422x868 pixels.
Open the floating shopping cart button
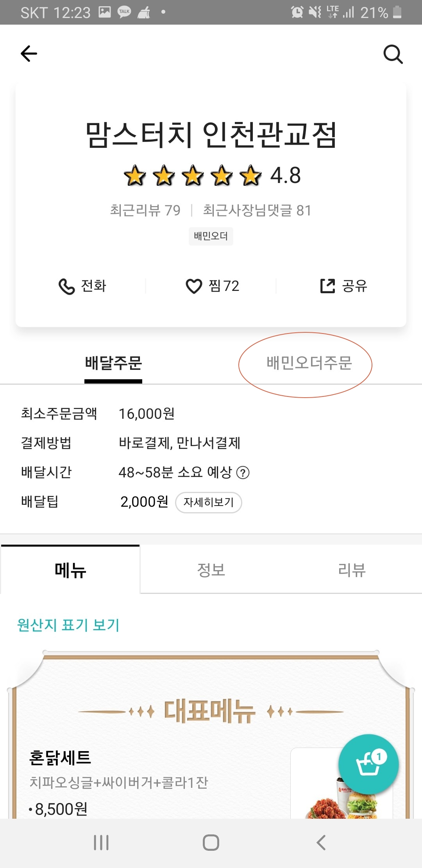click(368, 764)
